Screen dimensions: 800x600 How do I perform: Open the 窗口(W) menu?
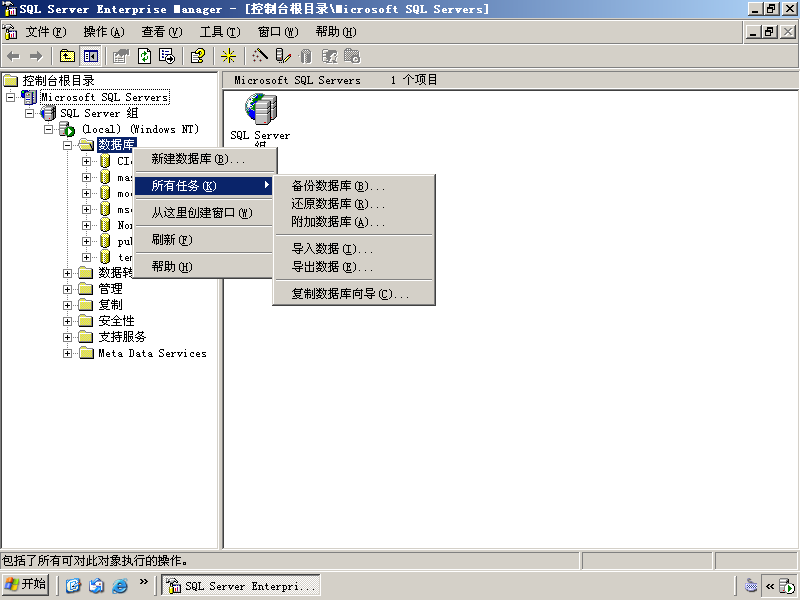(278, 32)
